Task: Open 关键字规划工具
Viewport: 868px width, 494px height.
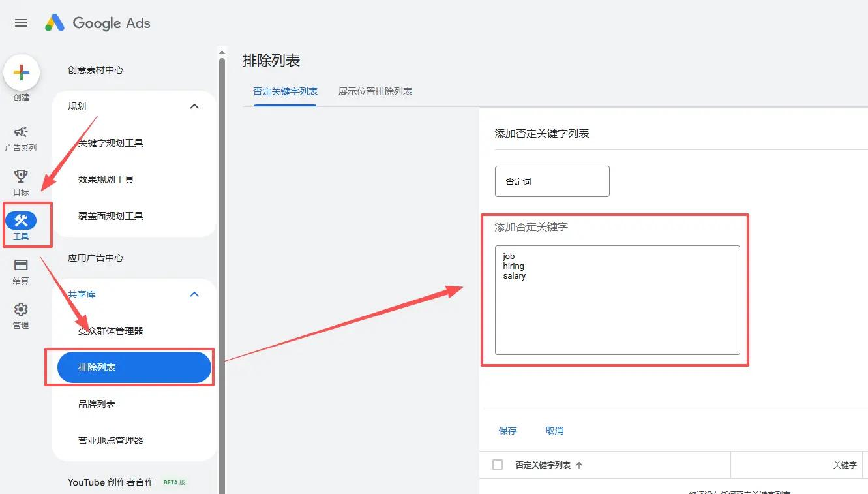Action: pos(111,143)
